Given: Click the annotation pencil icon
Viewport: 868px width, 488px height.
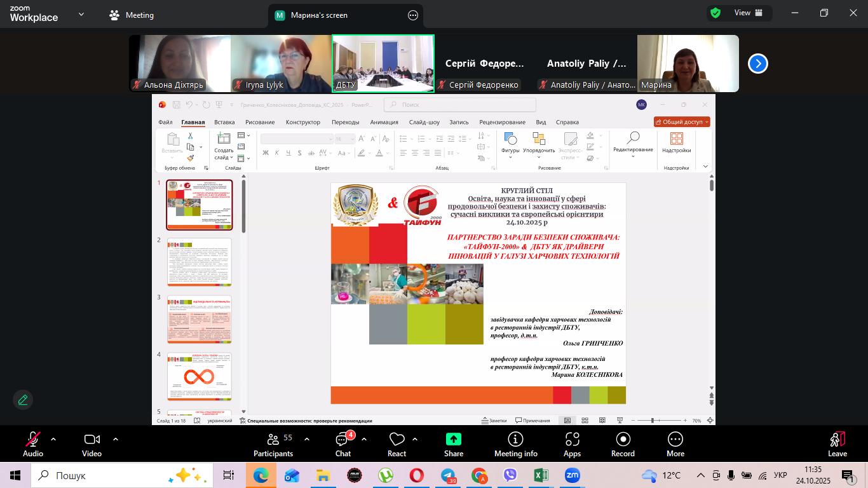Looking at the screenshot, I should tap(23, 400).
